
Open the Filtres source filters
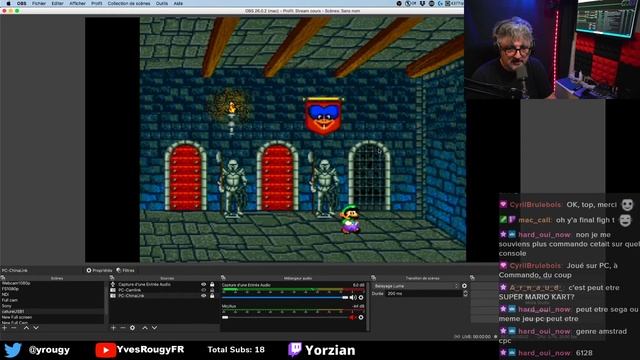click(126, 270)
